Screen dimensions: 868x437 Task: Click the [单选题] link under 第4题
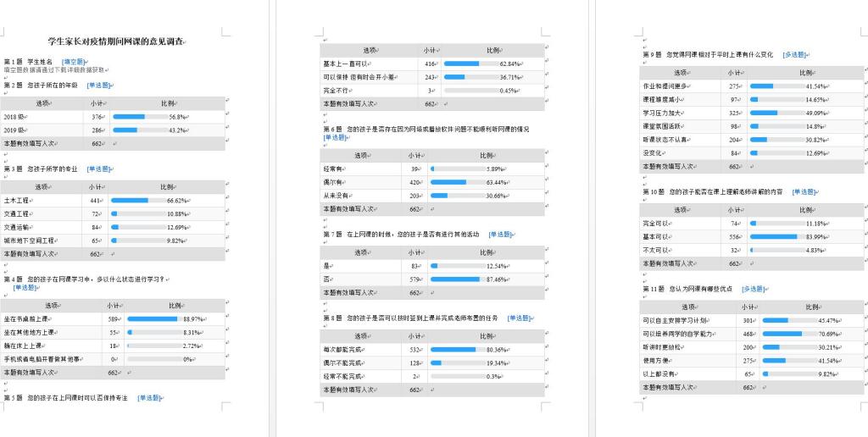coord(26,287)
